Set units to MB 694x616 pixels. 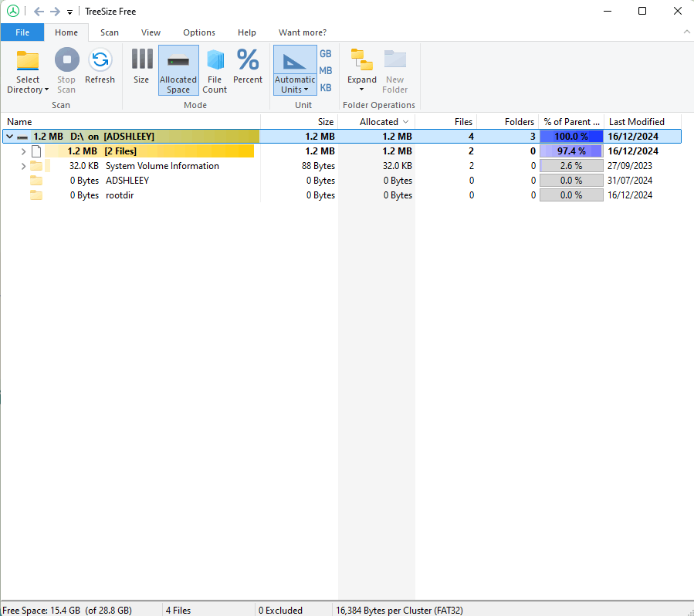click(x=326, y=71)
